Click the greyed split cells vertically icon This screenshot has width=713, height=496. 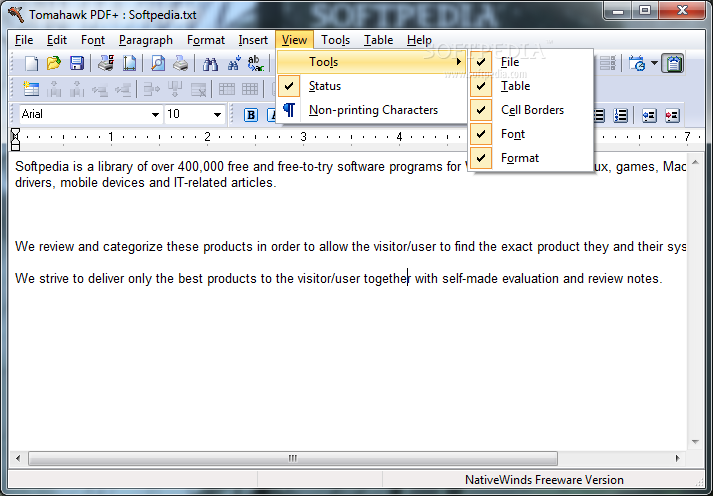[175, 89]
